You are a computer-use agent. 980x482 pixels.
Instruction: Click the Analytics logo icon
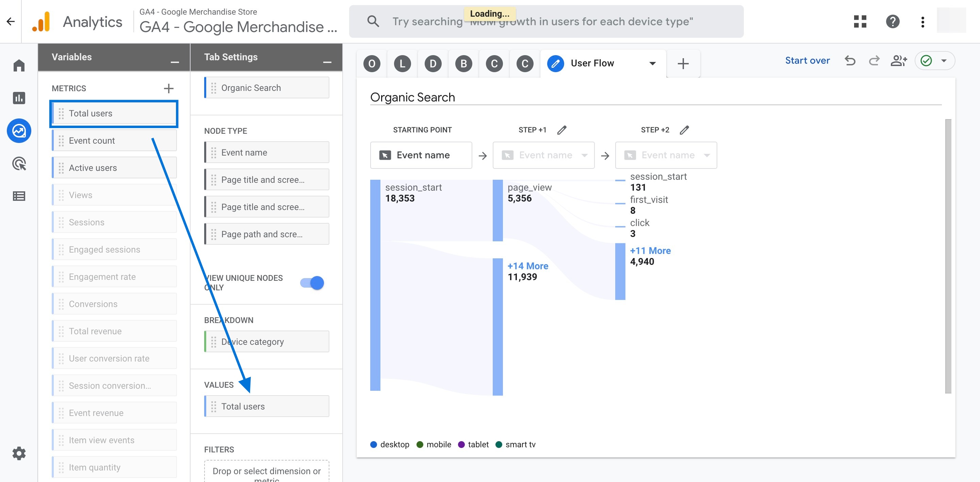[42, 21]
